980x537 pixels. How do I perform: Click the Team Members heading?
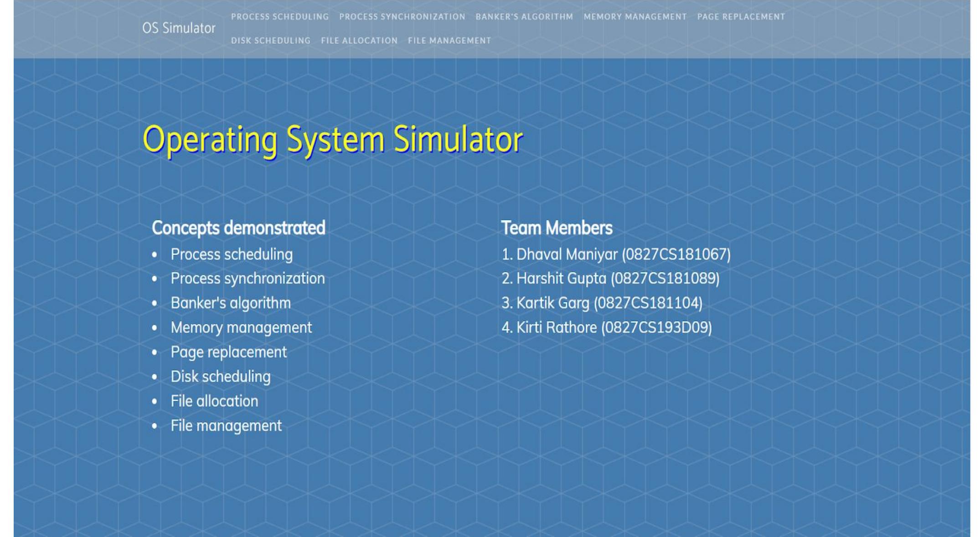point(557,228)
